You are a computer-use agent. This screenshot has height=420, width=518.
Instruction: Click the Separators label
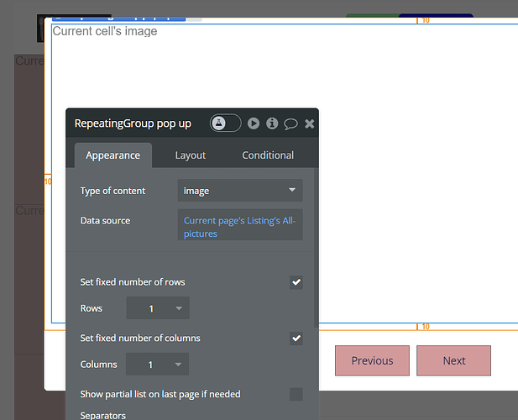click(x=103, y=415)
